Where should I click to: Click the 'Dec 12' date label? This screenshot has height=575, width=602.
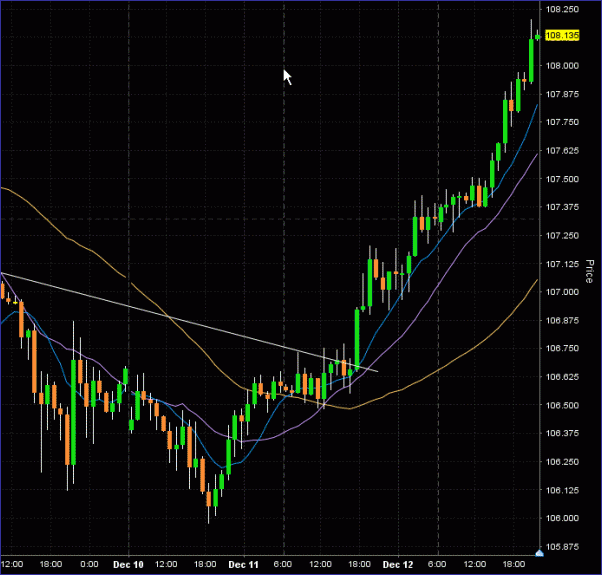398,564
